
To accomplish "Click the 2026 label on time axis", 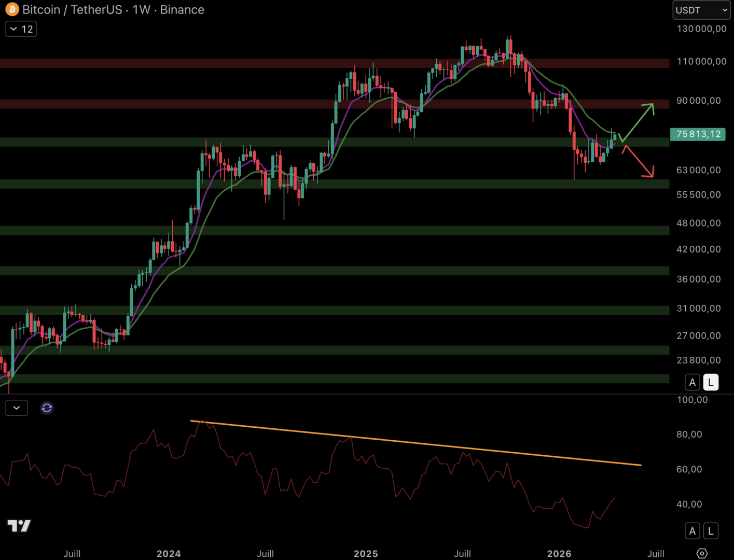I will (559, 553).
